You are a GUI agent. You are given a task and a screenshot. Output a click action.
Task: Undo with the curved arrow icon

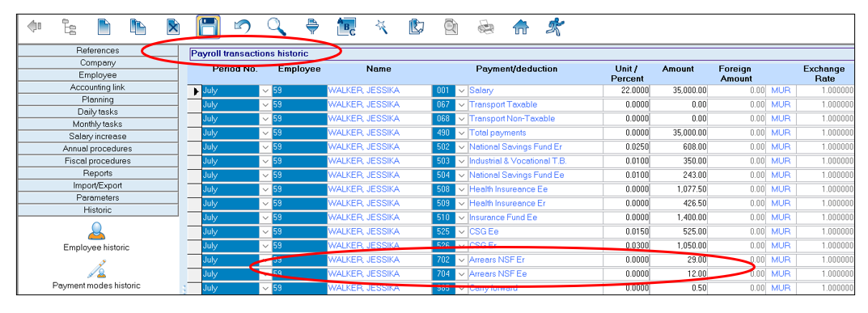(x=242, y=27)
